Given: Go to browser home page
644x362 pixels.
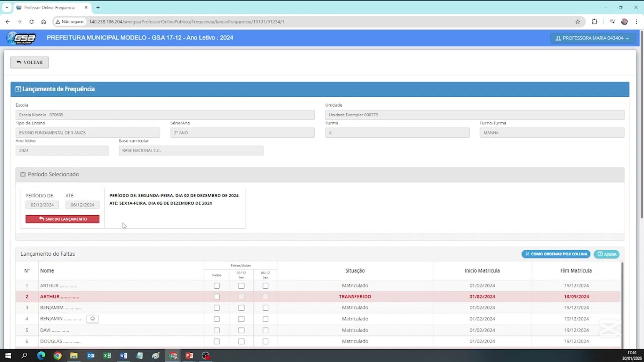Looking at the screenshot, I should tap(43, 22).
